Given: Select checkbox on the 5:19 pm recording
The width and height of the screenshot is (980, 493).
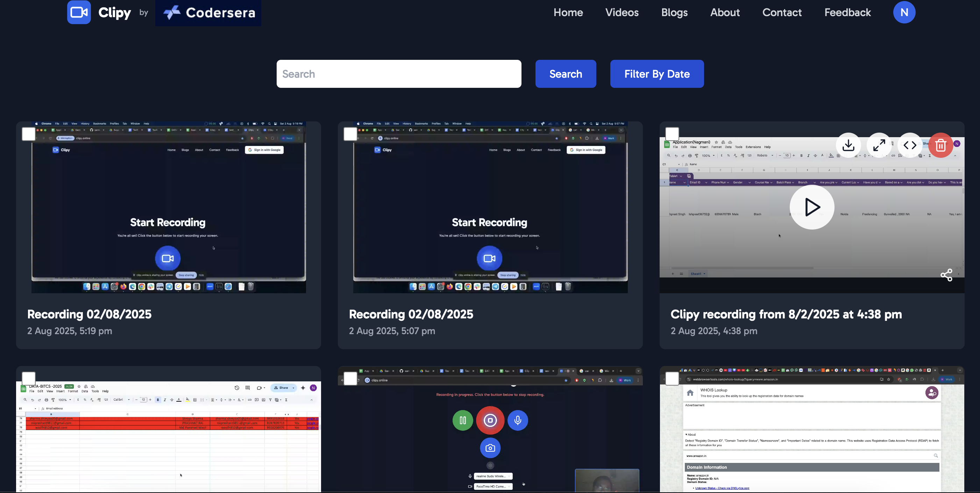Looking at the screenshot, I should [x=29, y=134].
